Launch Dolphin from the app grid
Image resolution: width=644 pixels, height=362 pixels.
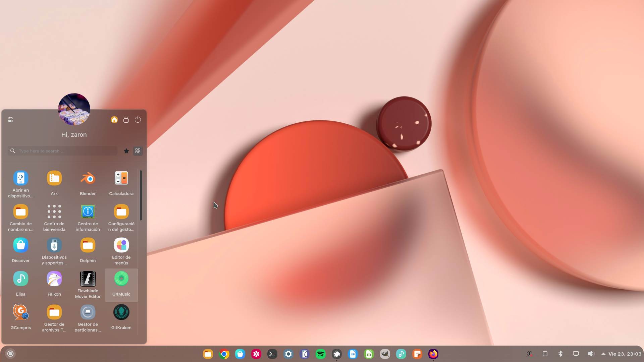pos(88,251)
